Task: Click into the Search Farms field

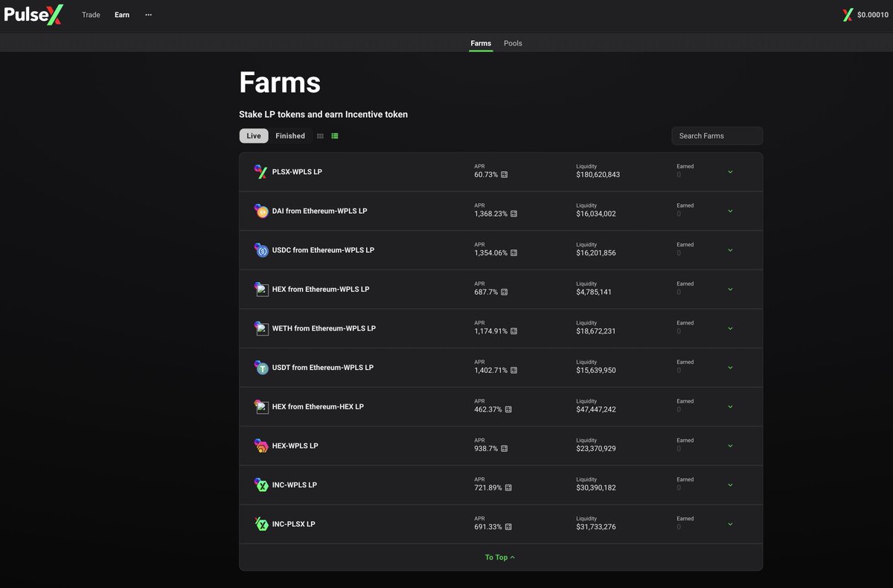Action: (x=717, y=136)
